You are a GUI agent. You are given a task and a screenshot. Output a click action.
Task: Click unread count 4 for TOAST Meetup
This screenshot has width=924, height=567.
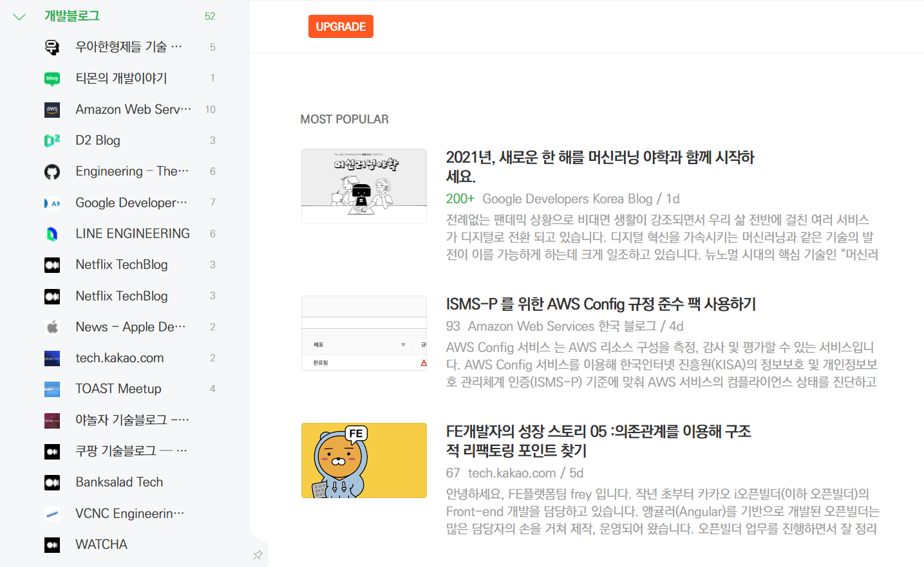pyautogui.click(x=212, y=389)
